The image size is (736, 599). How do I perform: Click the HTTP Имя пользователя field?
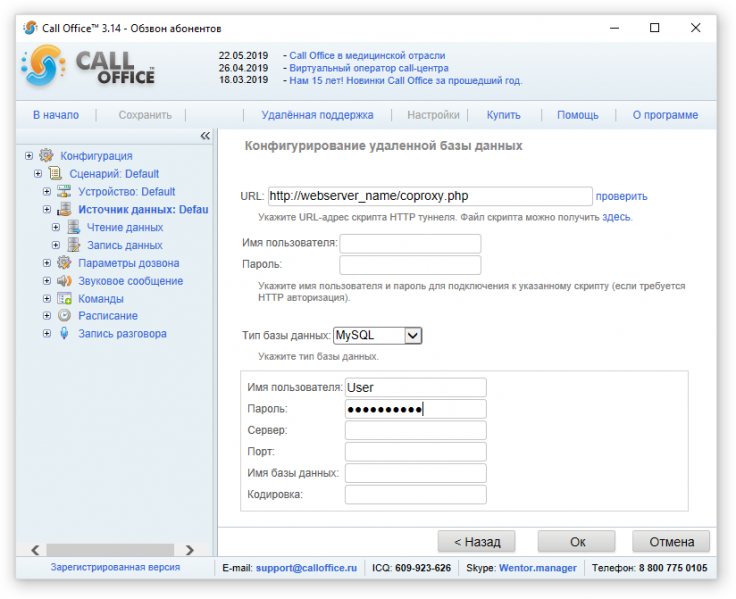(x=410, y=243)
